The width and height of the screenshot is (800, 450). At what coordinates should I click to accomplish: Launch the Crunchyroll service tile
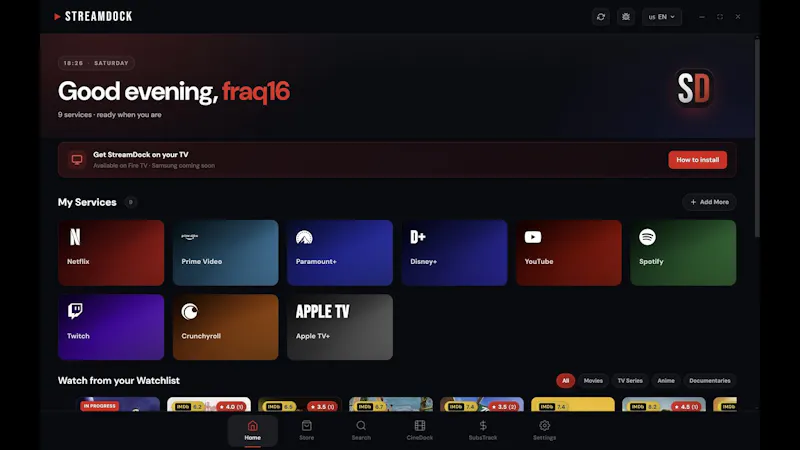click(x=226, y=327)
